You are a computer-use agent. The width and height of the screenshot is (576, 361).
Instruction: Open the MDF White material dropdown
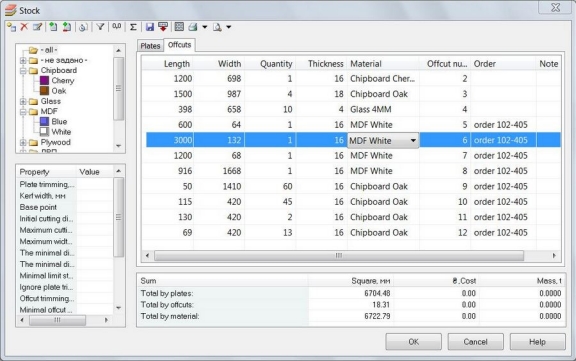pos(413,141)
